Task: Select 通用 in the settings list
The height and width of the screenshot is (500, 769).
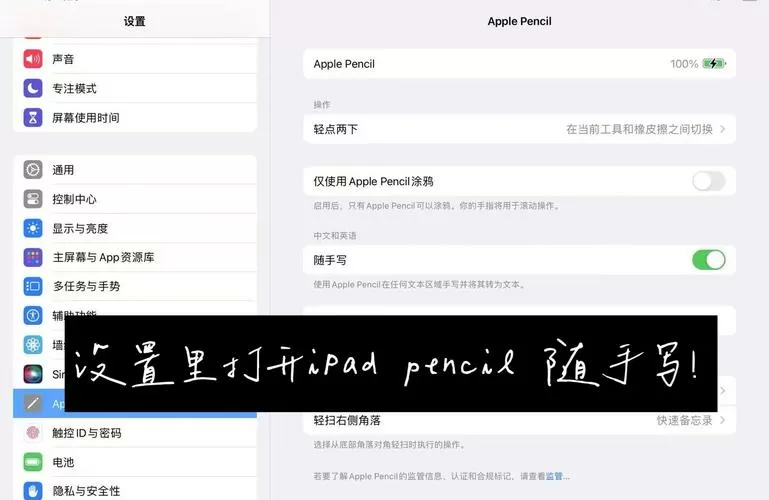Action: (135, 170)
